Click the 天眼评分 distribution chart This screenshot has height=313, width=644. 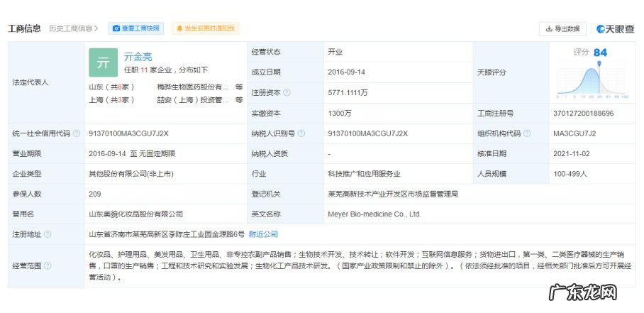pyautogui.click(x=592, y=79)
